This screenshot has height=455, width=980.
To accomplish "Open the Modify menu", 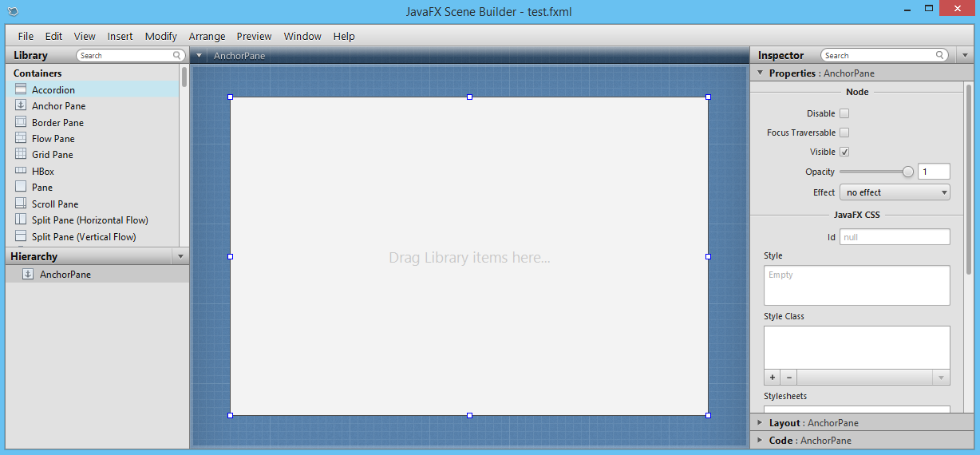I will click(161, 36).
